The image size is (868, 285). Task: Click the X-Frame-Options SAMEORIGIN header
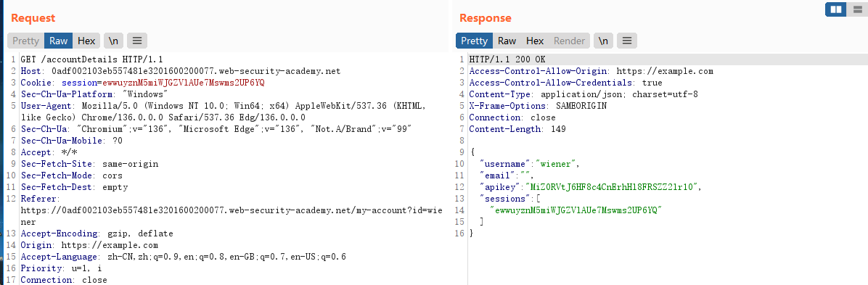point(538,106)
